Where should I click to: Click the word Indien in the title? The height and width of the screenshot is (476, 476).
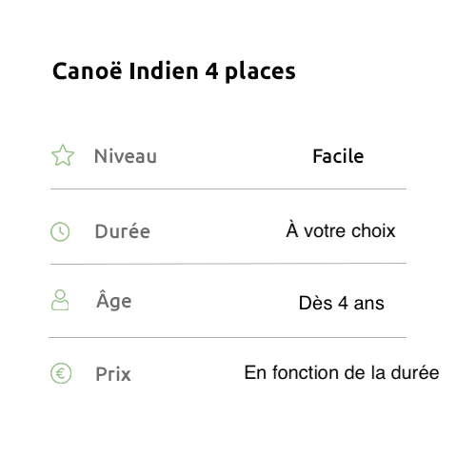click(164, 70)
